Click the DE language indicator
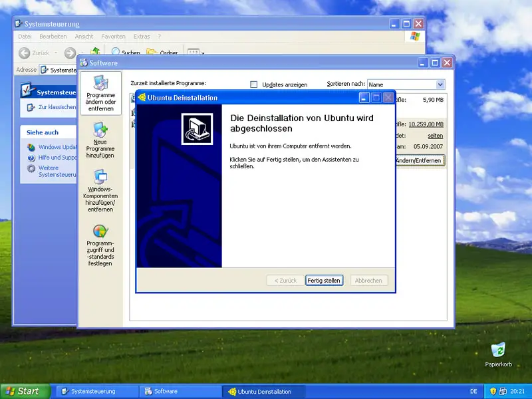532x399 pixels. tap(473, 392)
